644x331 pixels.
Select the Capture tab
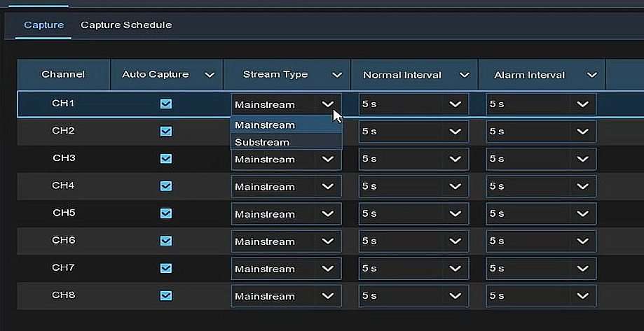(x=43, y=25)
